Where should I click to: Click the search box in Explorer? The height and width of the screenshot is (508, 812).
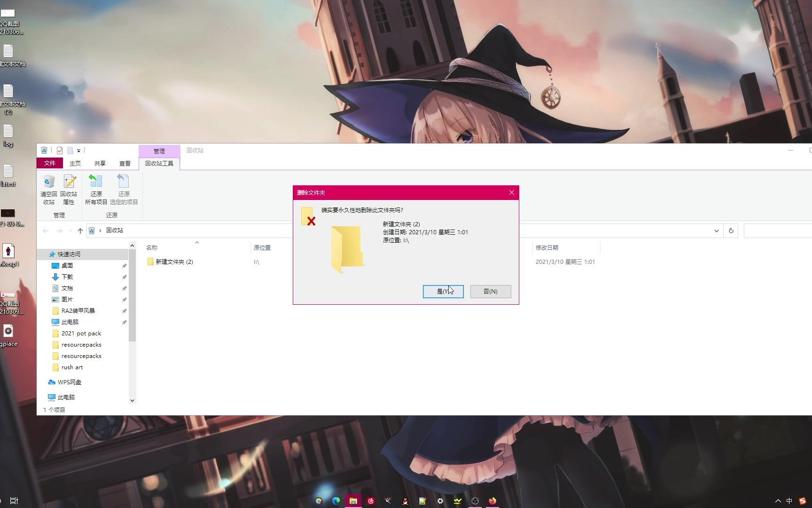pyautogui.click(x=778, y=231)
